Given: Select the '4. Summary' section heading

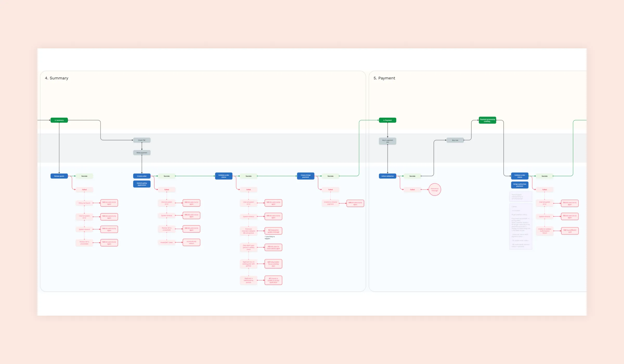Looking at the screenshot, I should pyautogui.click(x=56, y=78).
